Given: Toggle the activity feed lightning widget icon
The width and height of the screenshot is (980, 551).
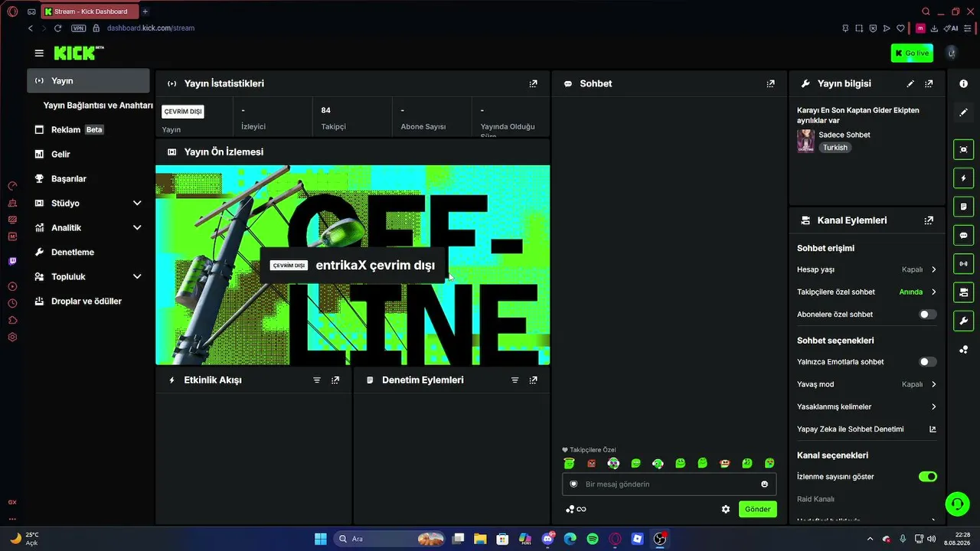Looking at the screenshot, I should tap(963, 178).
